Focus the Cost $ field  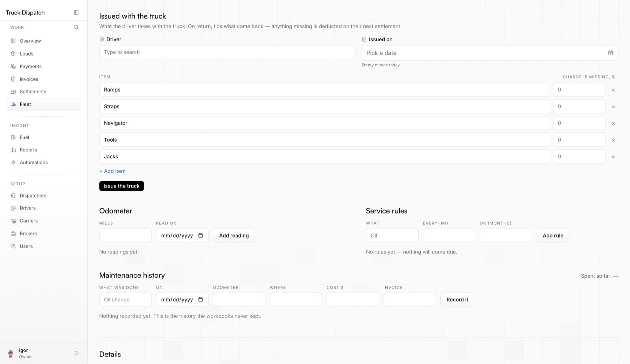click(x=353, y=299)
